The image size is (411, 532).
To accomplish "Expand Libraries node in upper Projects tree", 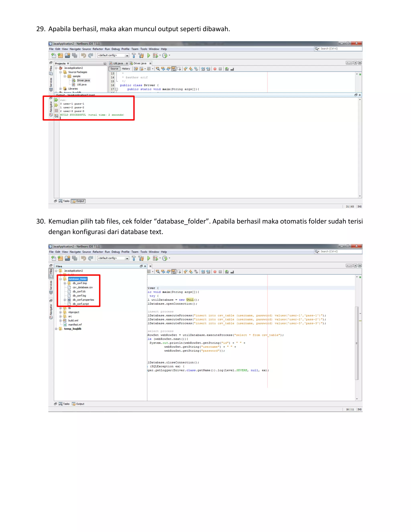I will 60,89.
